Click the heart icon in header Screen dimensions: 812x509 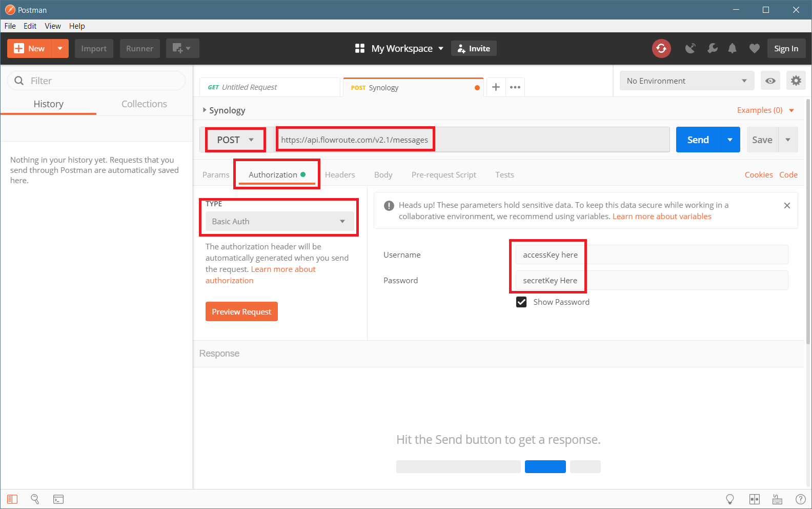754,48
